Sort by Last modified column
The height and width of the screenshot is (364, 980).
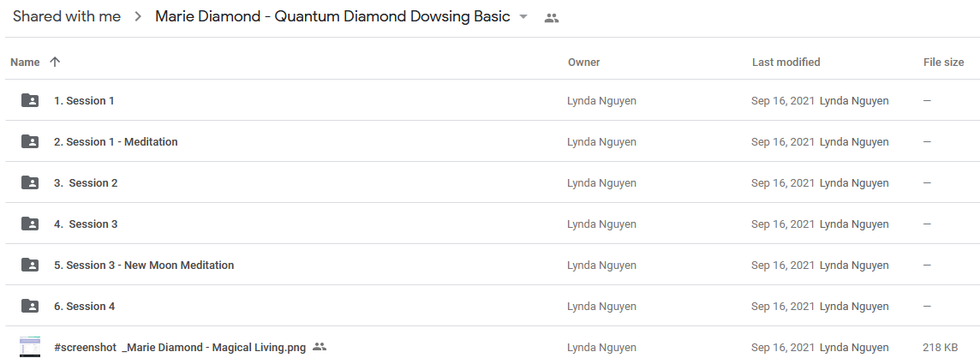[x=786, y=63]
